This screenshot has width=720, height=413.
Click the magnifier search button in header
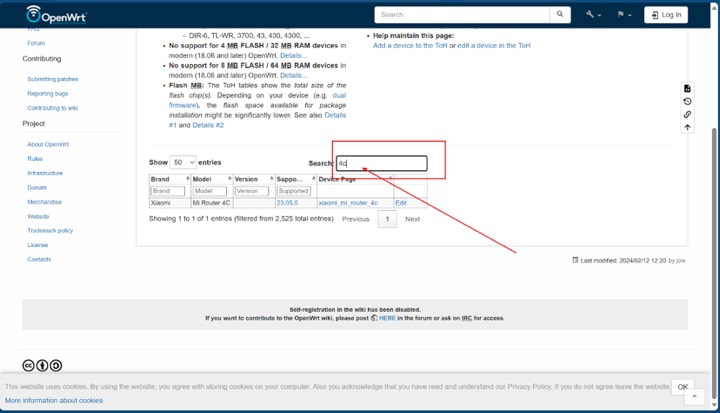tap(560, 15)
